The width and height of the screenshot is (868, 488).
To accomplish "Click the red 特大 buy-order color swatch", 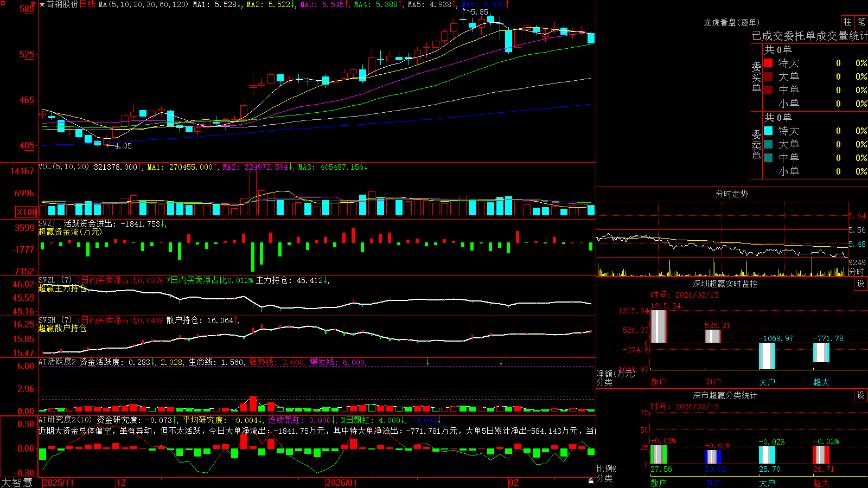I will 768,63.
